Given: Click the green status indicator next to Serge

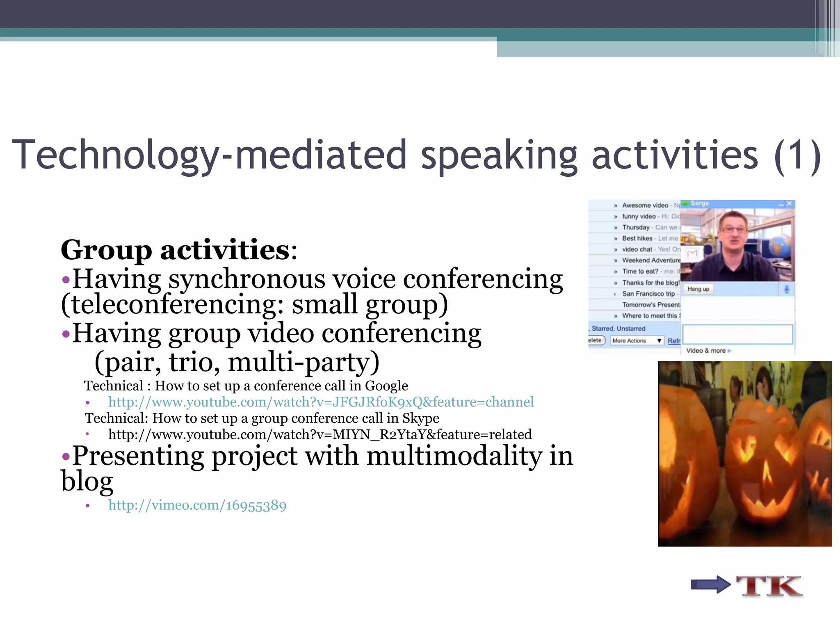Looking at the screenshot, I should [x=685, y=203].
